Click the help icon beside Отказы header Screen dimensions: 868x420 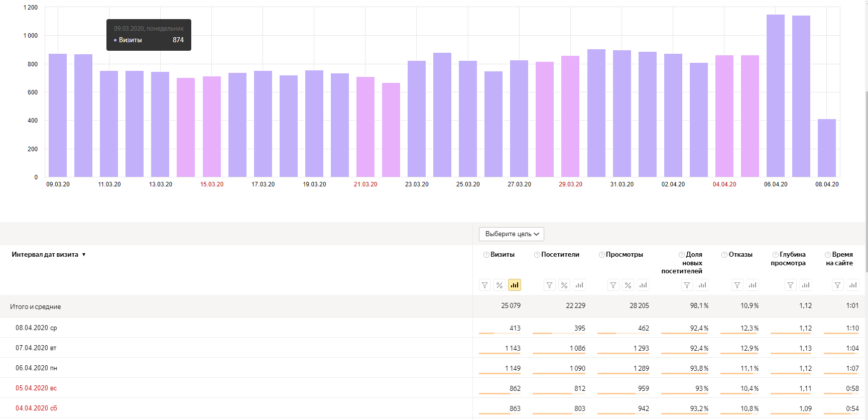pos(724,255)
